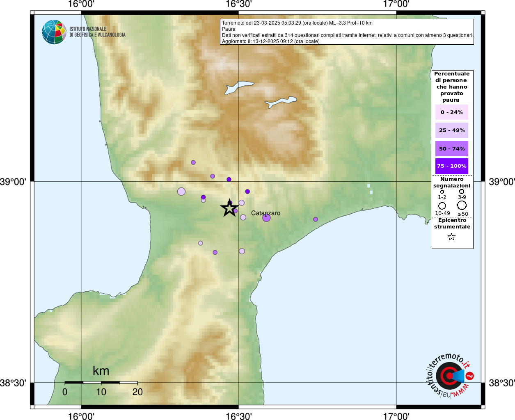Click the 10-49 reports circle in legend
Viewport: 515px width, 420px height.
point(442,205)
